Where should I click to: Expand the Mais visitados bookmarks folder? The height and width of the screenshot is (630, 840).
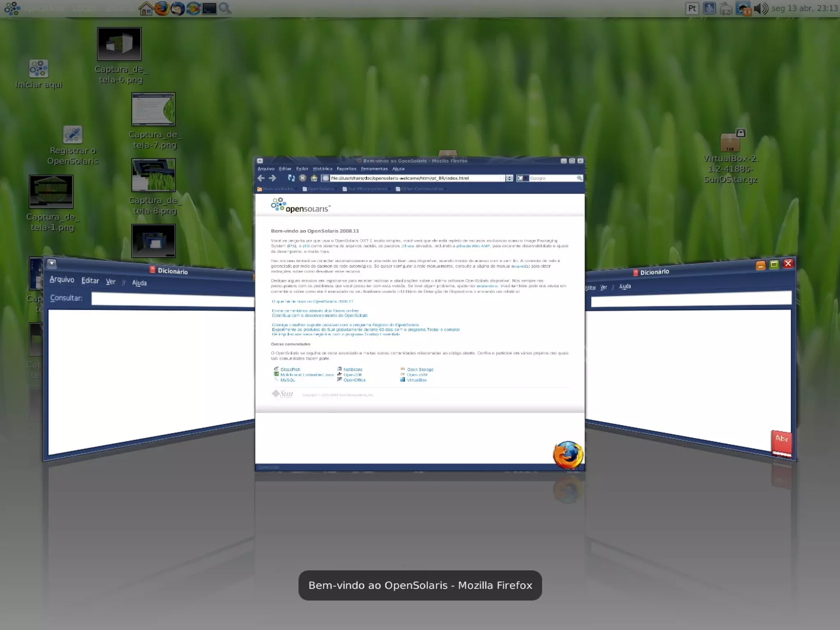coord(277,189)
